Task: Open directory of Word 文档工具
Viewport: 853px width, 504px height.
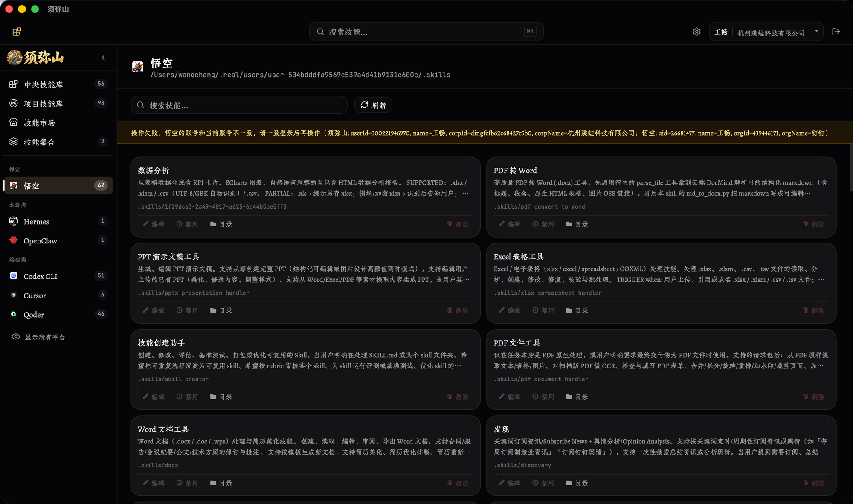Action: click(221, 483)
